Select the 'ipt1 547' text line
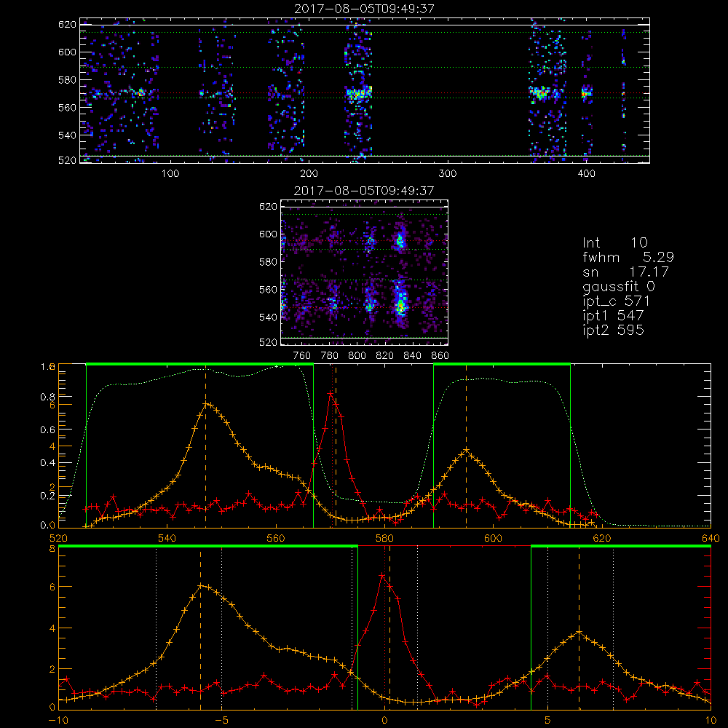The height and width of the screenshot is (728, 728). (x=613, y=316)
